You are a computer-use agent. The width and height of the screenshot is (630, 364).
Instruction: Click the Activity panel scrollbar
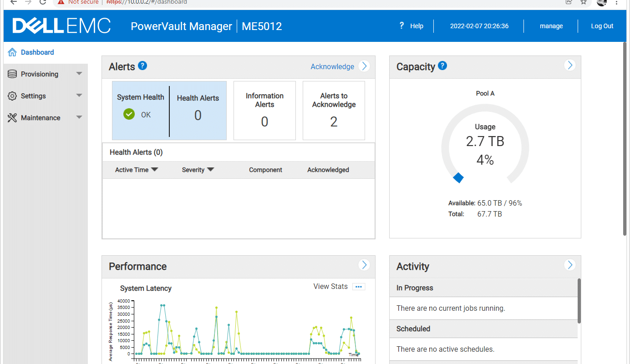pyautogui.click(x=579, y=301)
